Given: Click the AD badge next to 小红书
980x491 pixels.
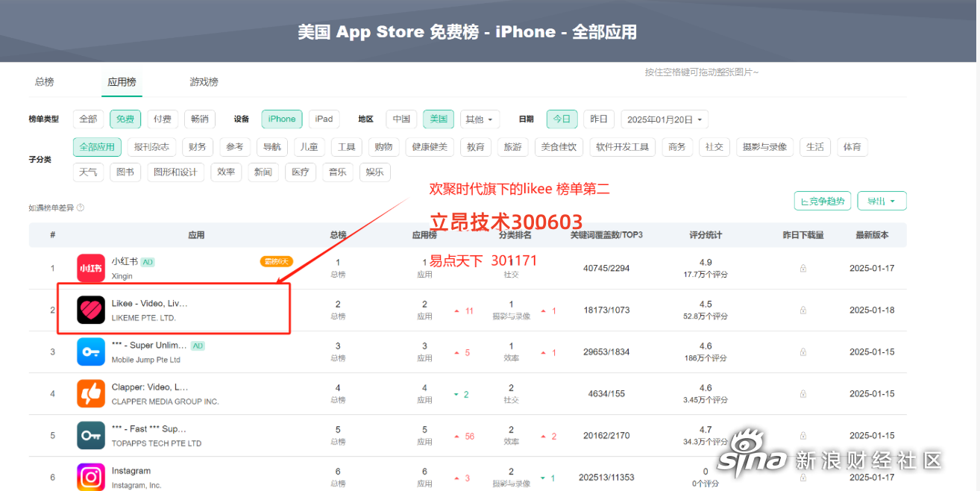Looking at the screenshot, I should tap(148, 262).
